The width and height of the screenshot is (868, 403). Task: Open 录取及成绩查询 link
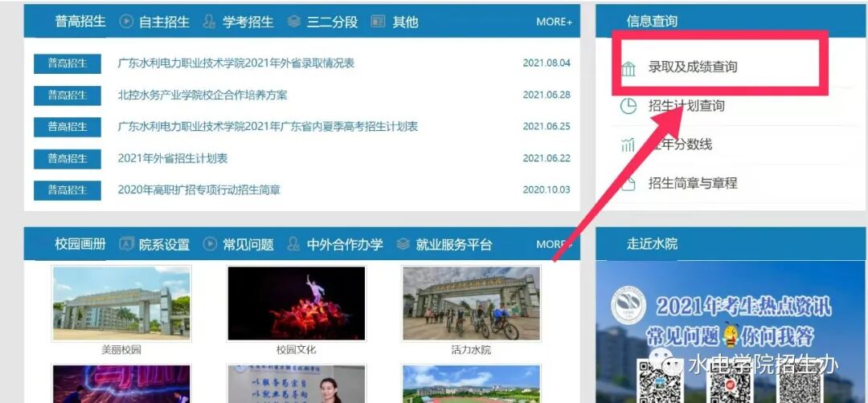click(x=693, y=67)
